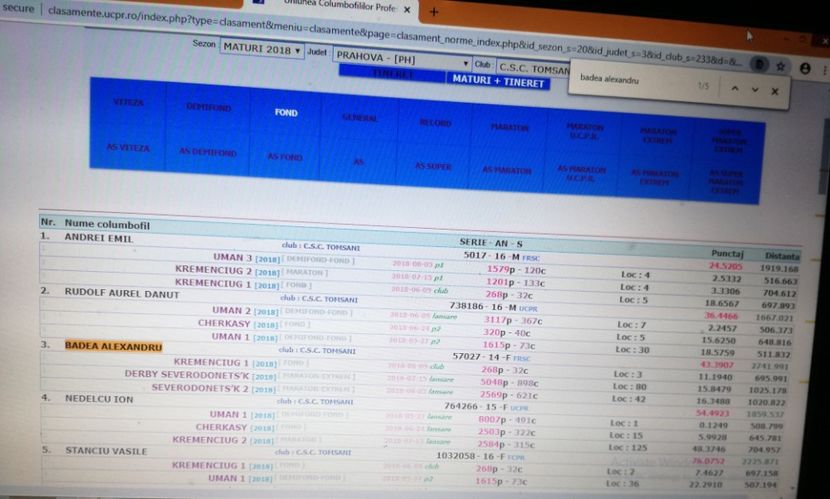Click the search lens icon in address bar

pos(760,64)
